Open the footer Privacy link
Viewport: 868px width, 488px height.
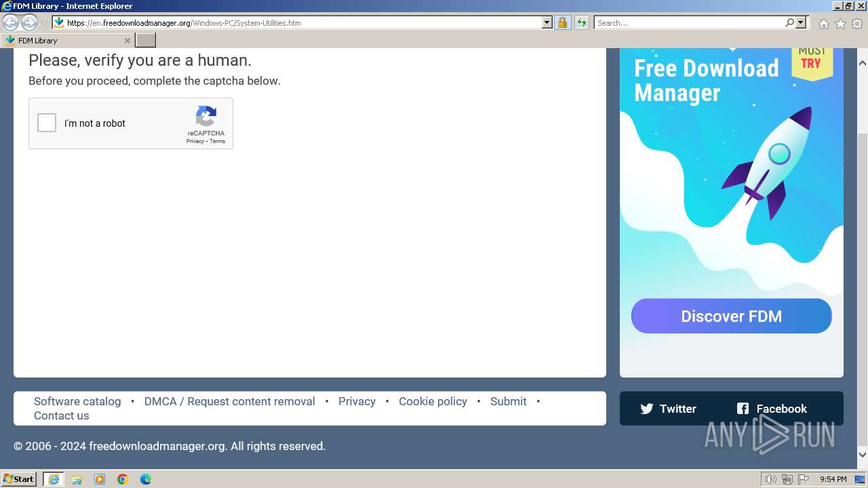pos(357,401)
